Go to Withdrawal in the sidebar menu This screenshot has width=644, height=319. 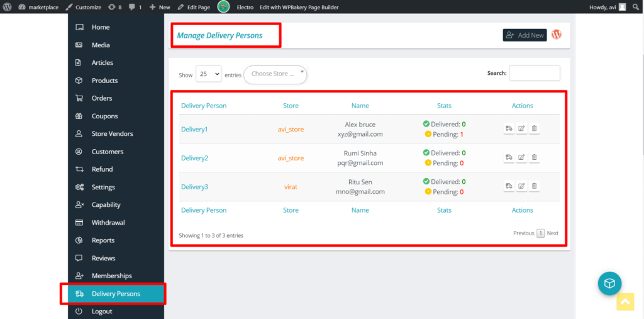pyautogui.click(x=108, y=223)
